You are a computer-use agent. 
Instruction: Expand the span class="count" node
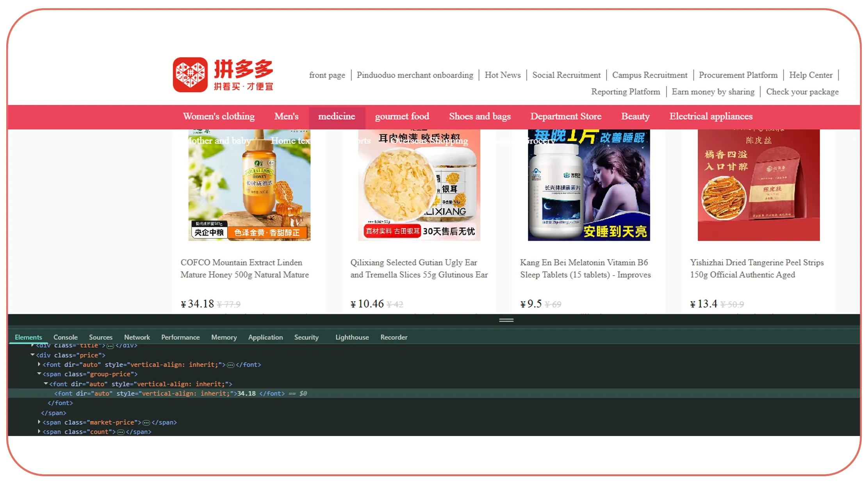[39, 431]
